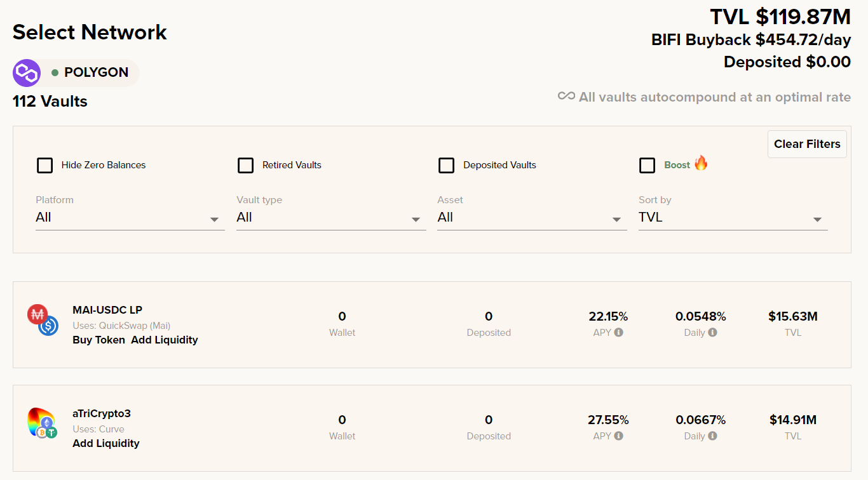Expand the Vault type dropdown
This screenshot has height=480, width=868.
(x=330, y=218)
